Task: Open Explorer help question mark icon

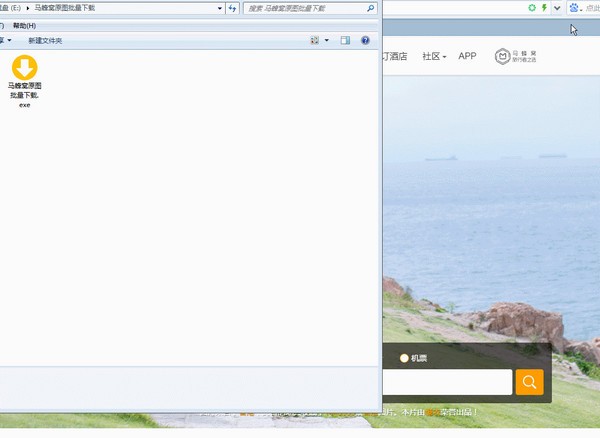Action: (365, 41)
